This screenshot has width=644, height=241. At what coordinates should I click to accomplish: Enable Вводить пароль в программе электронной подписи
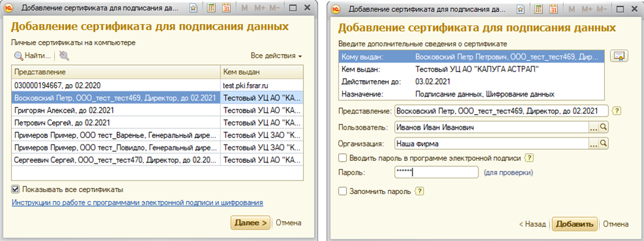pyautogui.click(x=342, y=158)
